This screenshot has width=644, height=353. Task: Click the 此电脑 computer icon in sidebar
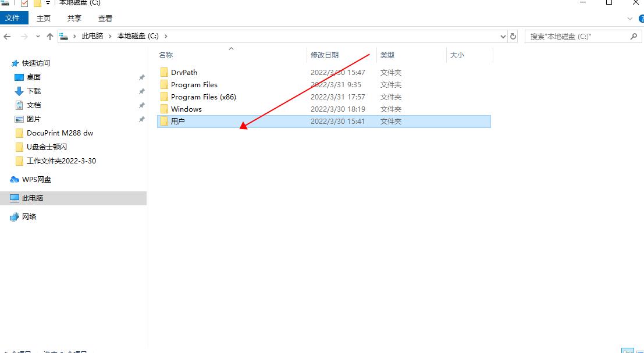(x=15, y=198)
